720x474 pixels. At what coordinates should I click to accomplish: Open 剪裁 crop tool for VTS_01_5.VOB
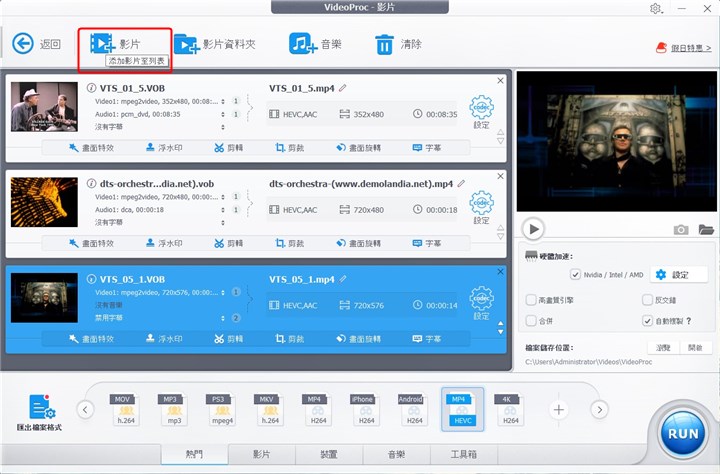(290, 148)
